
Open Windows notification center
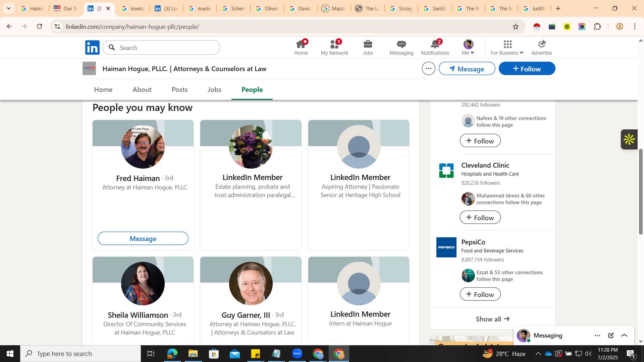[631, 354]
